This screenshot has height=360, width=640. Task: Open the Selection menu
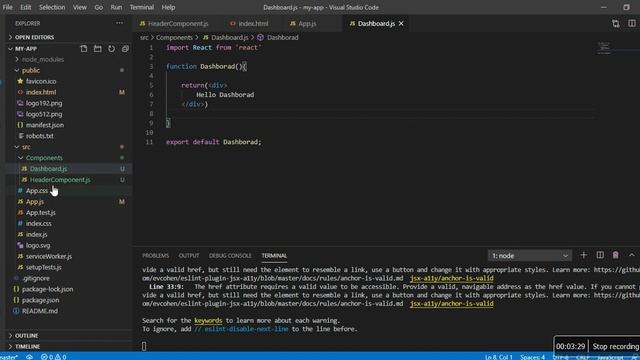click(52, 7)
